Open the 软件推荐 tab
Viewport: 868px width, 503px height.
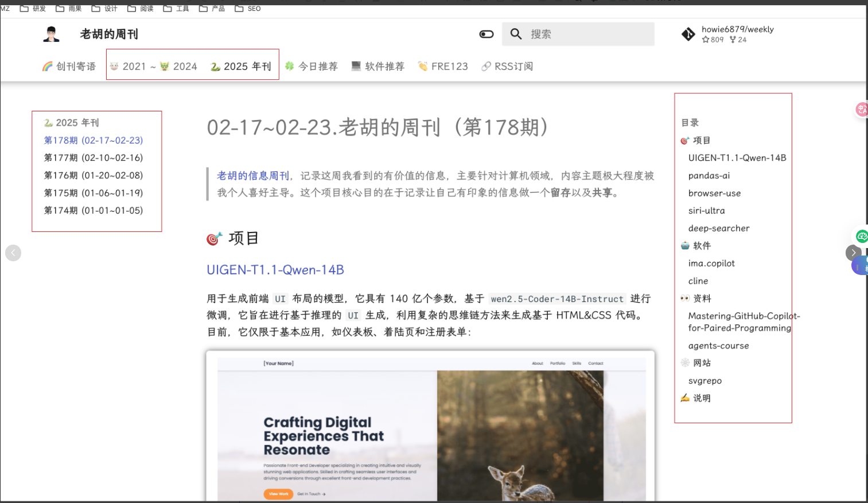click(x=378, y=67)
